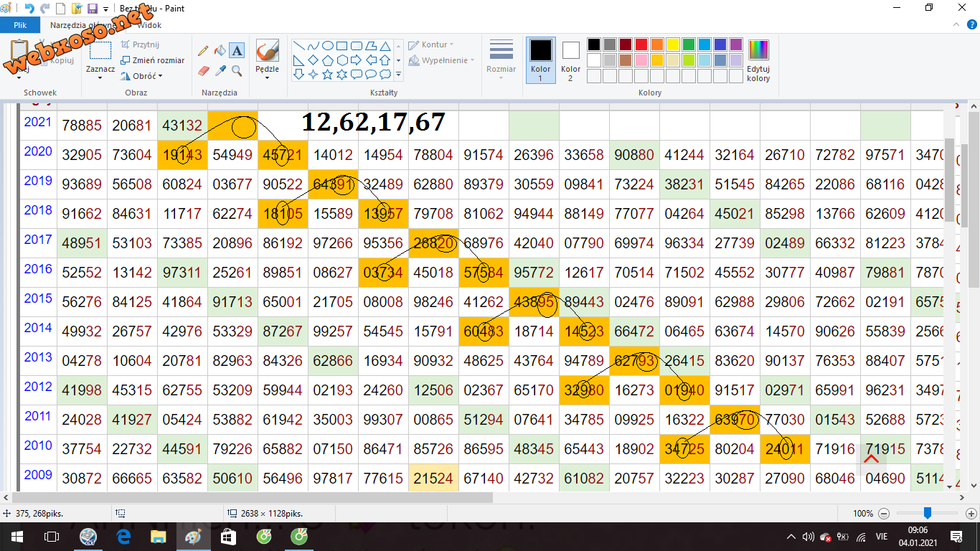Select the Text tool
Screen dimensions: 980x551
click(x=237, y=51)
